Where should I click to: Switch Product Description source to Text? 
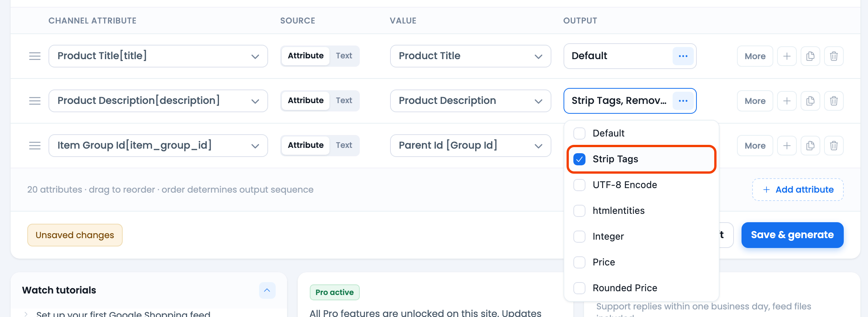pos(344,100)
